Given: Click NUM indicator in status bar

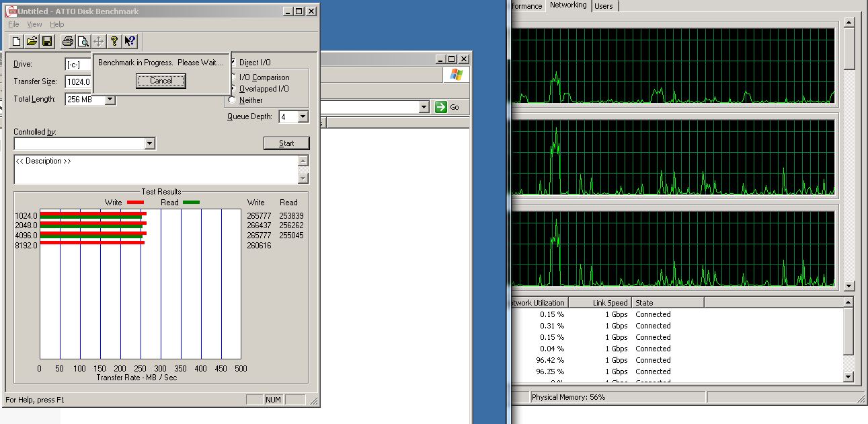Looking at the screenshot, I should click(273, 400).
